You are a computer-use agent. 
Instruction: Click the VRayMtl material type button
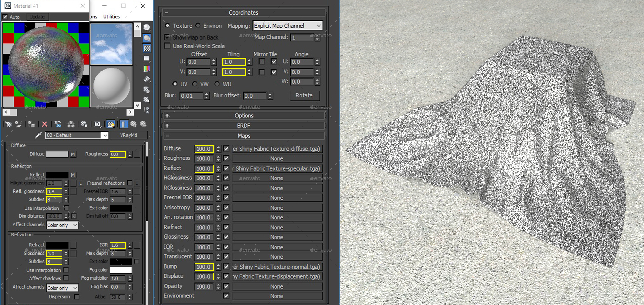tap(129, 135)
